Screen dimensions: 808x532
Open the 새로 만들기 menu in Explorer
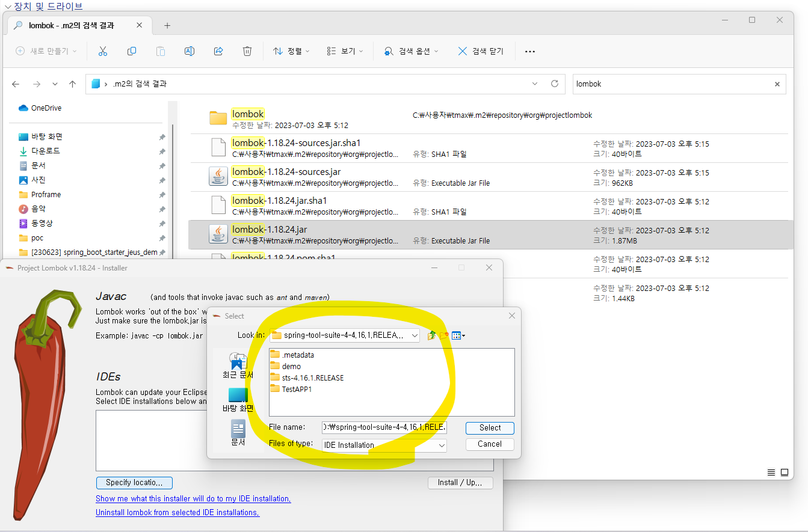click(46, 52)
